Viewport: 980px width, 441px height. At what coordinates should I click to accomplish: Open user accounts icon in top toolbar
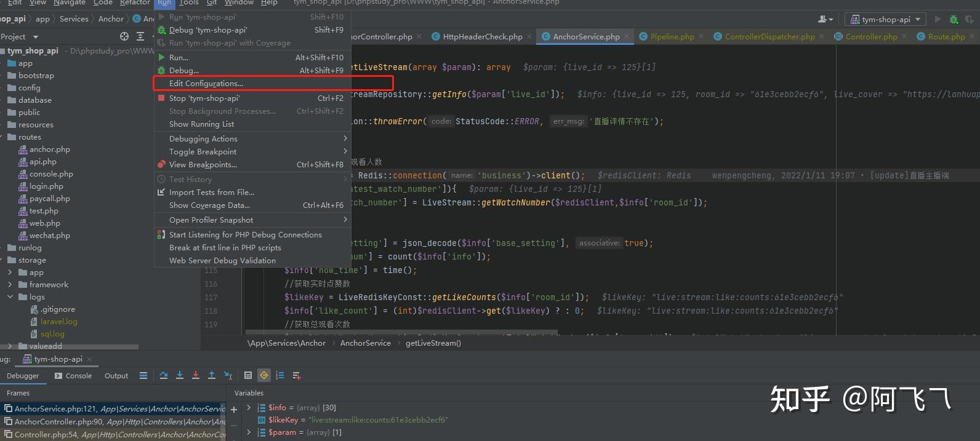825,19
